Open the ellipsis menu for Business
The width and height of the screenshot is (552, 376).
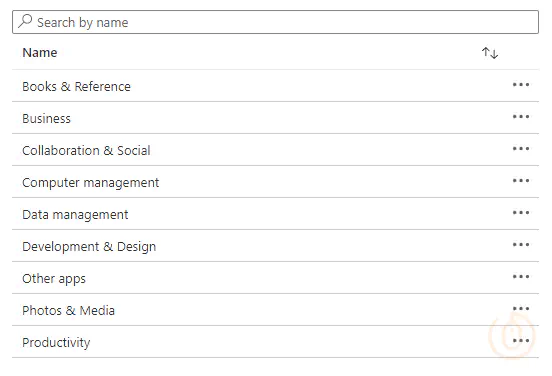pos(521,117)
